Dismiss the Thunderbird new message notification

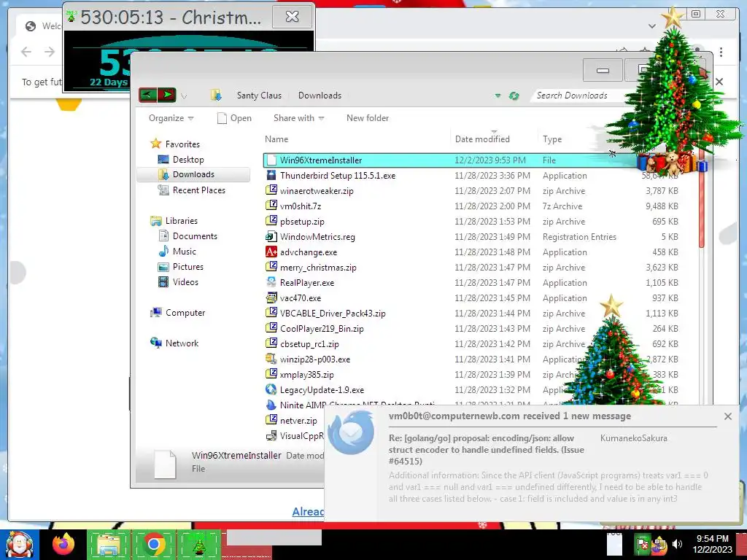point(727,416)
